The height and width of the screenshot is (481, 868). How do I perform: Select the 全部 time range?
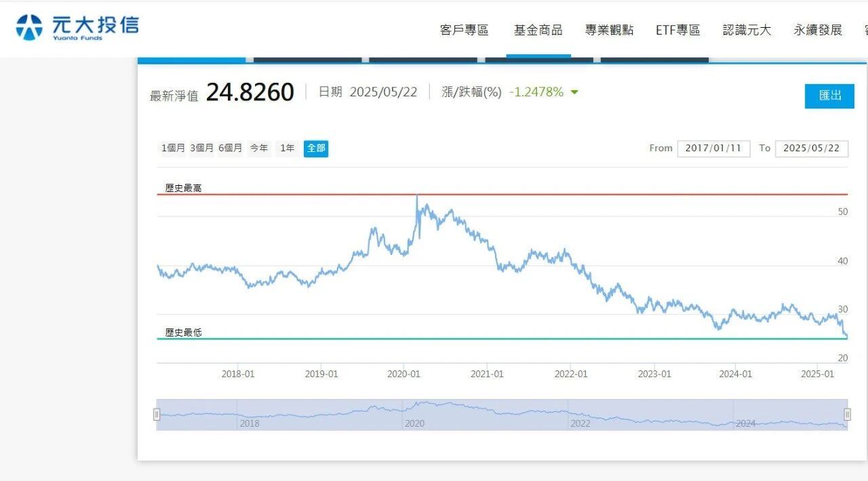[316, 148]
